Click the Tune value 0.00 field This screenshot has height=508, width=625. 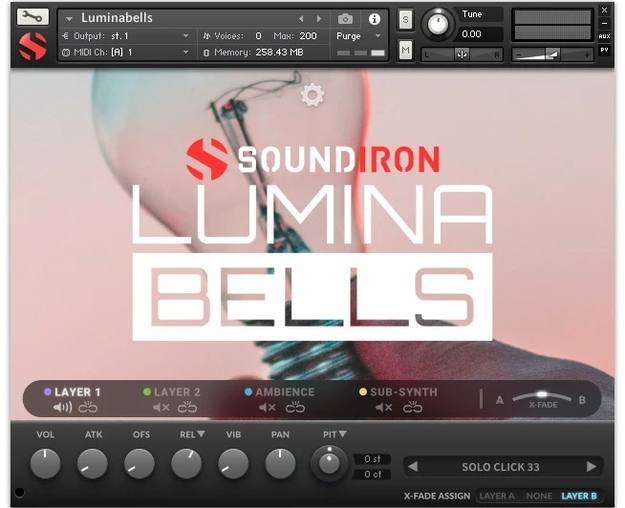[480, 34]
